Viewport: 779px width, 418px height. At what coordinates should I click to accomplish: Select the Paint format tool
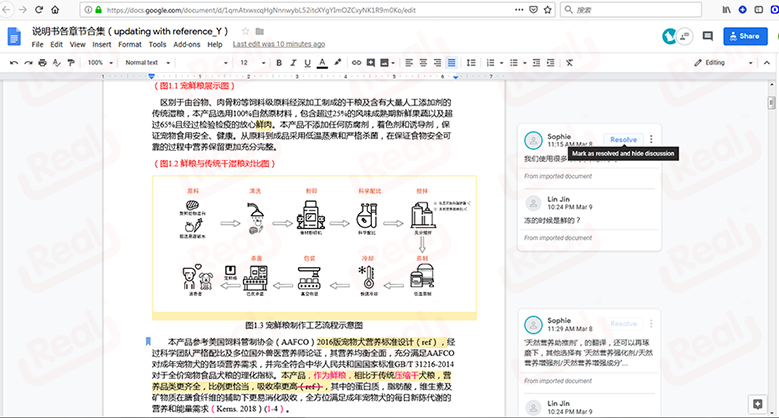70,62
